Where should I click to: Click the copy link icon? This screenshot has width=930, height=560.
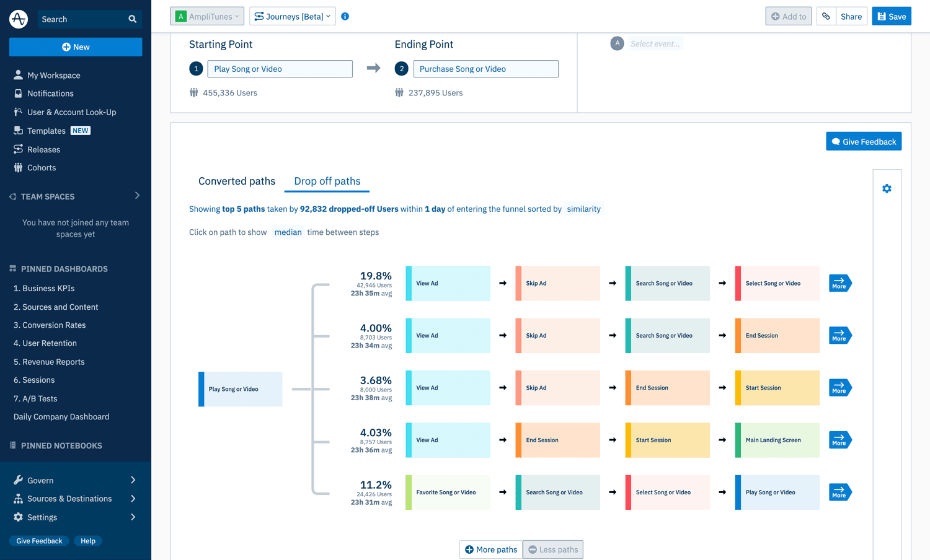(826, 17)
